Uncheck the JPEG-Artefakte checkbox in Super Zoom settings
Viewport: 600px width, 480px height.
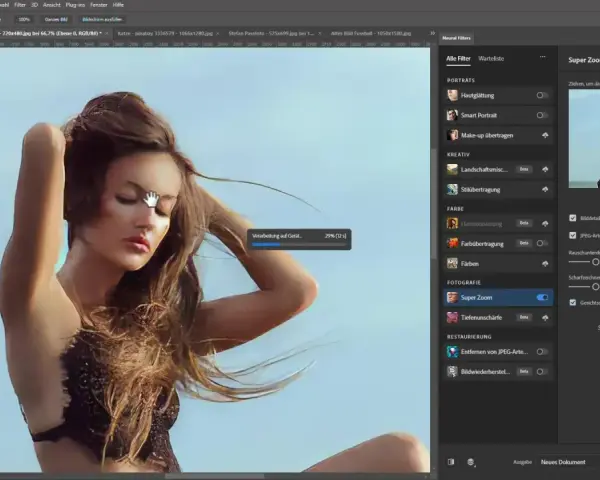point(572,235)
